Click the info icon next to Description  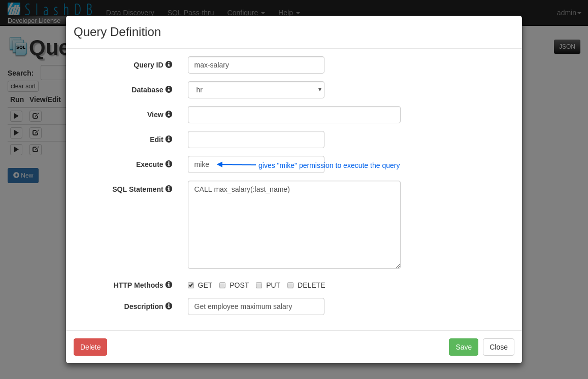pos(169,306)
